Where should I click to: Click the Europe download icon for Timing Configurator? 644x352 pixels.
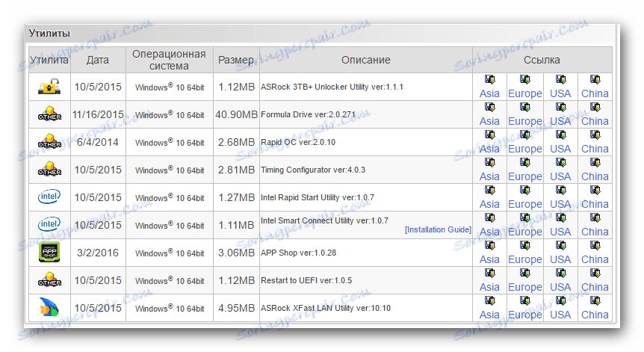pos(525,162)
